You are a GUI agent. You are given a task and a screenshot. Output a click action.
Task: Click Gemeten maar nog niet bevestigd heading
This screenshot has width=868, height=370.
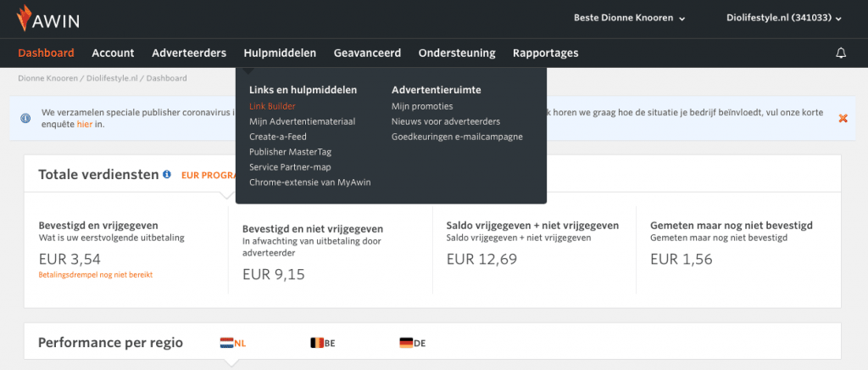732,226
